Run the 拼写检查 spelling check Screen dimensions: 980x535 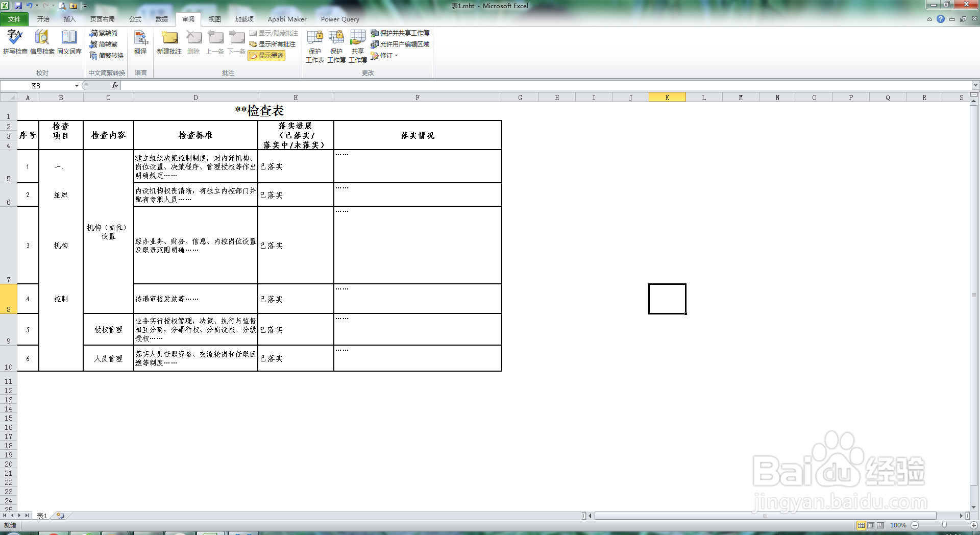pyautogui.click(x=15, y=42)
